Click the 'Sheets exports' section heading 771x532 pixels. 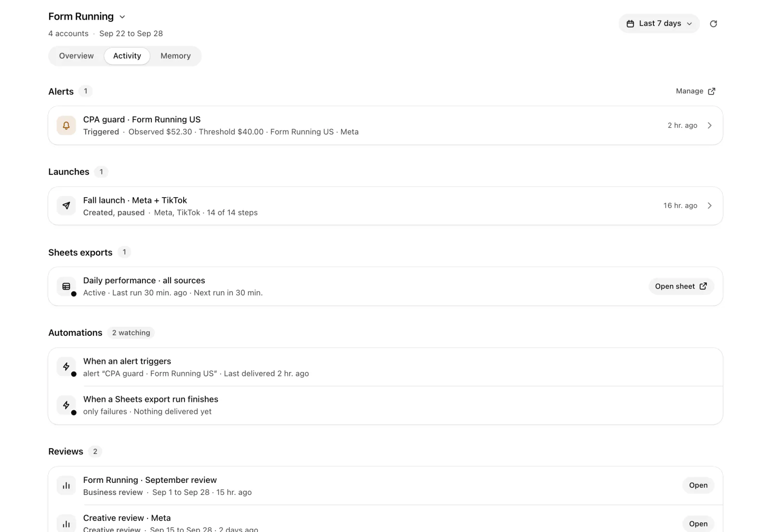click(x=80, y=253)
